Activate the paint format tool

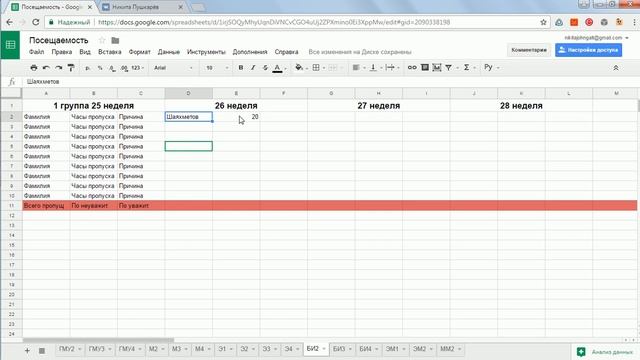(x=71, y=68)
